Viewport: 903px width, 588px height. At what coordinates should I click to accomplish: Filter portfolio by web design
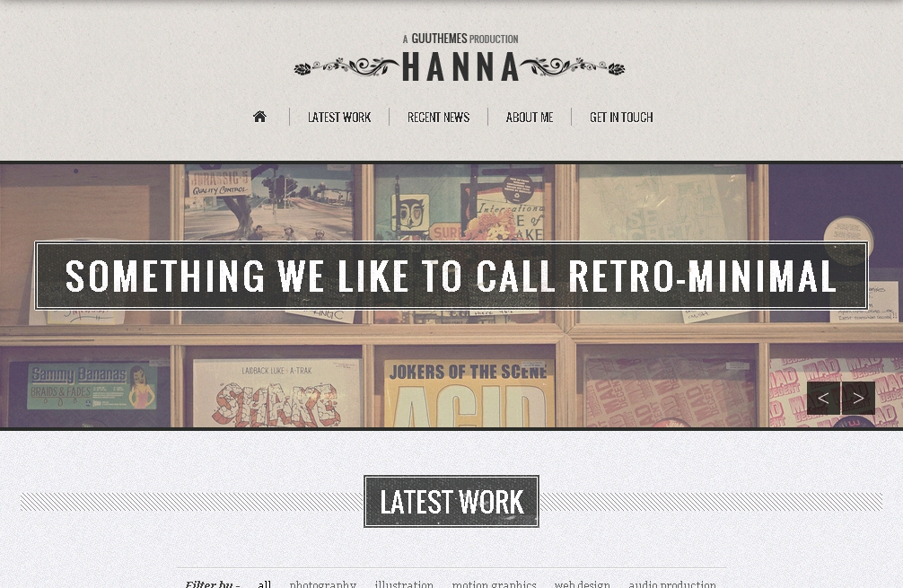tap(583, 584)
